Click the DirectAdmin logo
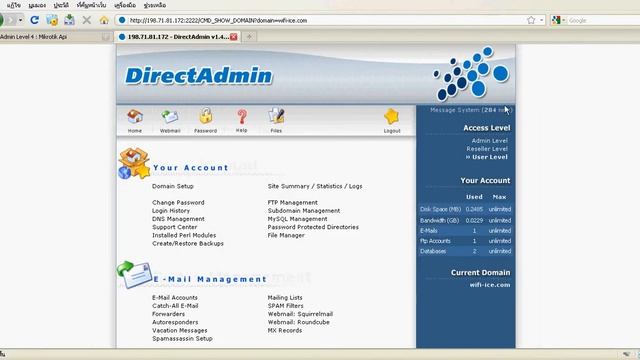 tap(199, 76)
